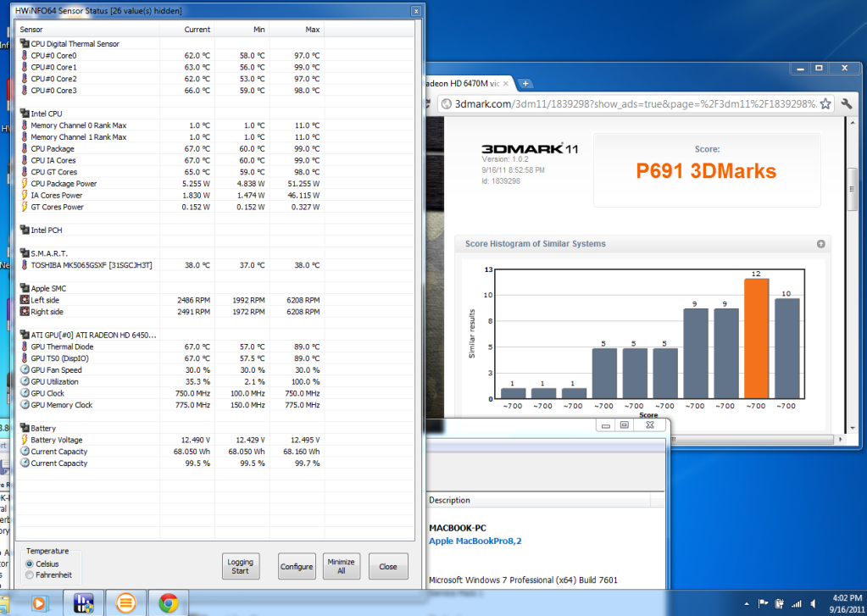Open the Apple MacBookPro8,2 link

pyautogui.click(x=475, y=541)
